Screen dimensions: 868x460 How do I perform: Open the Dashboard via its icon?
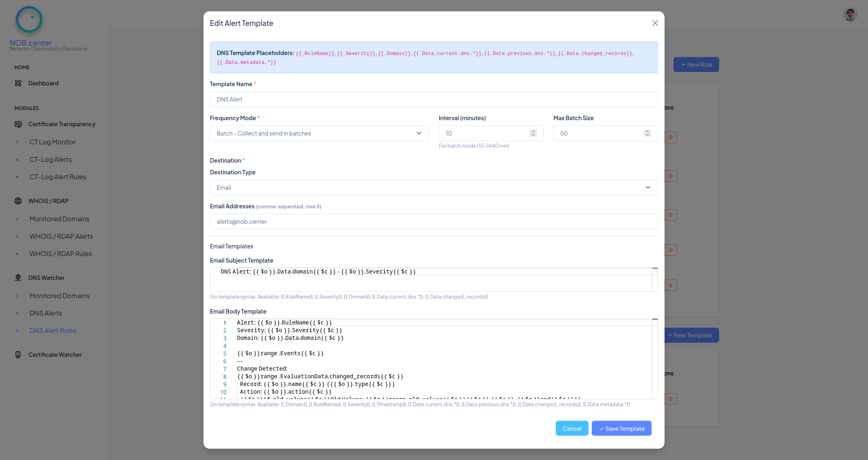coord(18,83)
